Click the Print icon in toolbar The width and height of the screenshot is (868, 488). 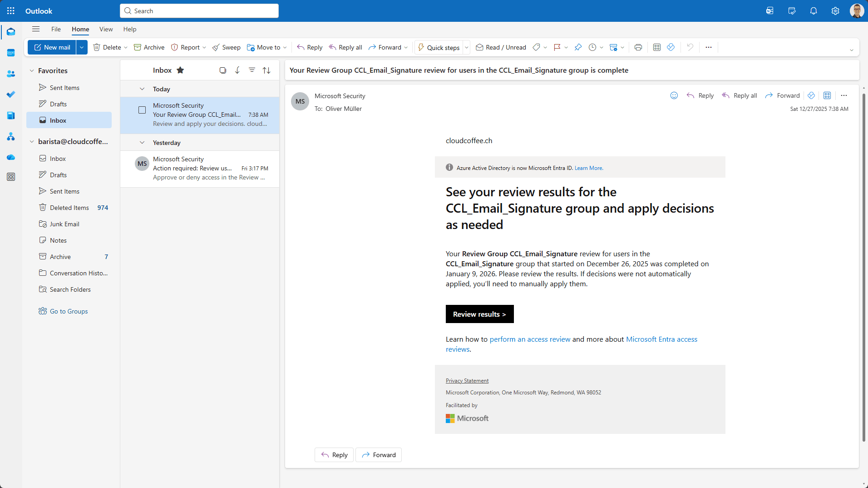(x=638, y=47)
